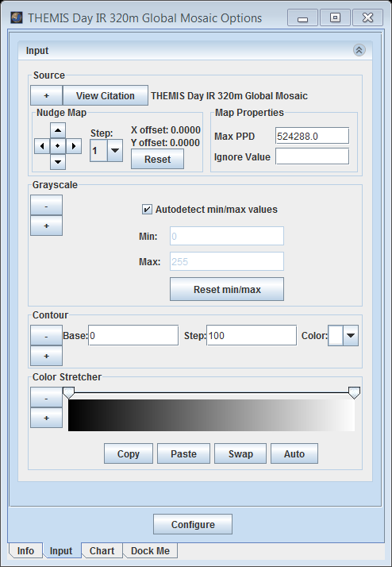
Task: Nudge map down arrow
Action: [58, 162]
